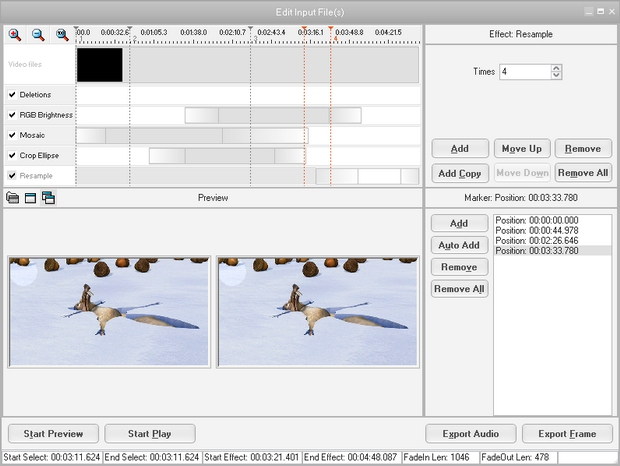Select the single-window preview layout icon
This screenshot has width=620, height=466.
[30, 198]
